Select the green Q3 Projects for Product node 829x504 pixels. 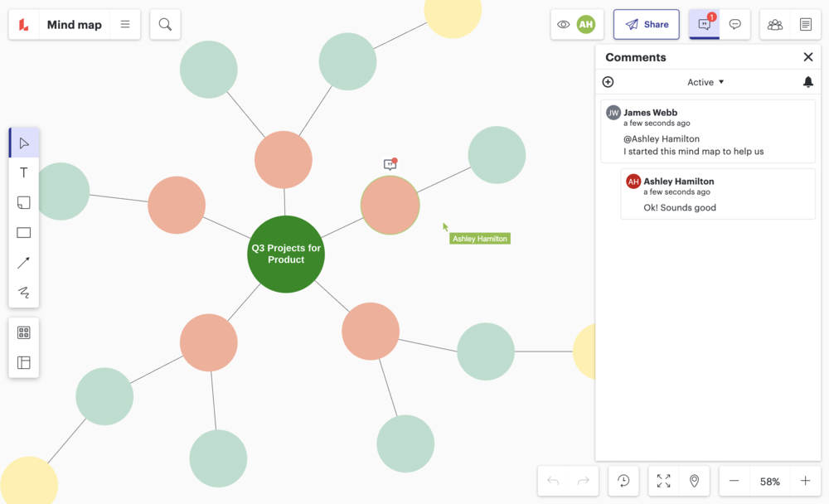(x=286, y=254)
